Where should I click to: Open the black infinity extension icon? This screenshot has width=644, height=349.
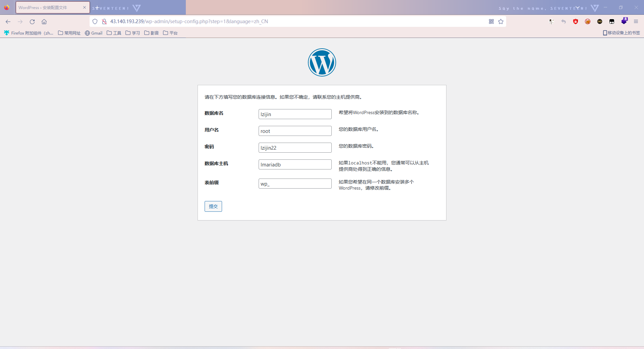[600, 21]
